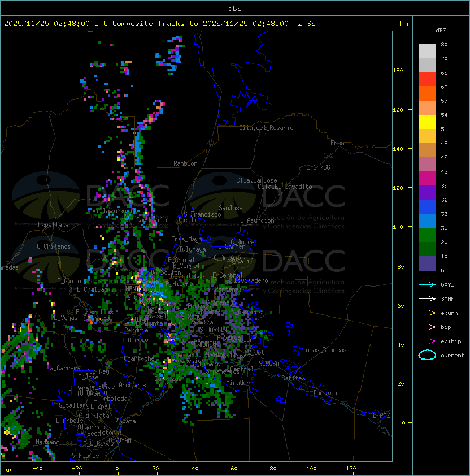470x476 pixels.
Task: Select the green 20-30 dBZ color swatch
Action: click(427, 235)
